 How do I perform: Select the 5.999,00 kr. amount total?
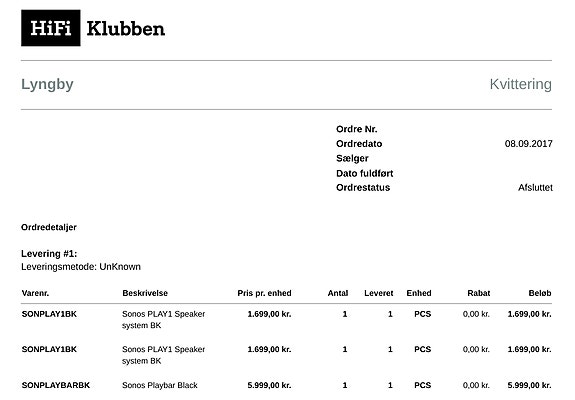pyautogui.click(x=529, y=385)
